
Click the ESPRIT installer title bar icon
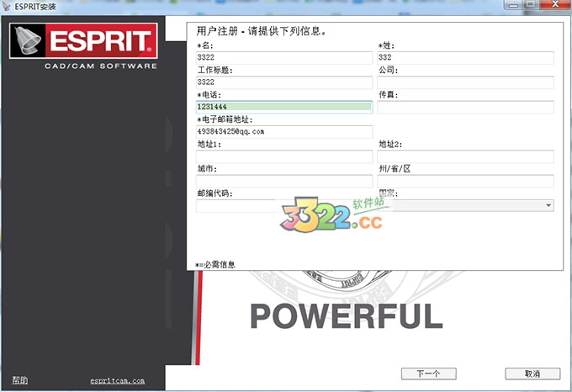click(x=6, y=6)
